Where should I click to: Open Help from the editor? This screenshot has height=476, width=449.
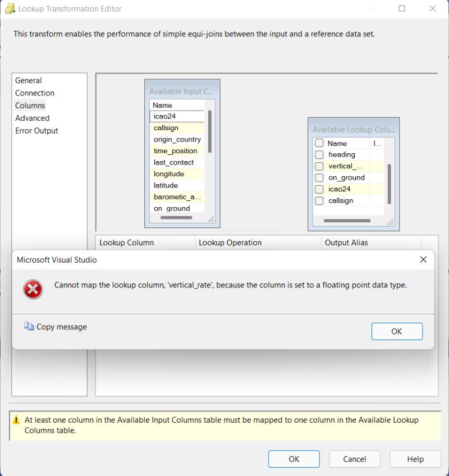415,459
